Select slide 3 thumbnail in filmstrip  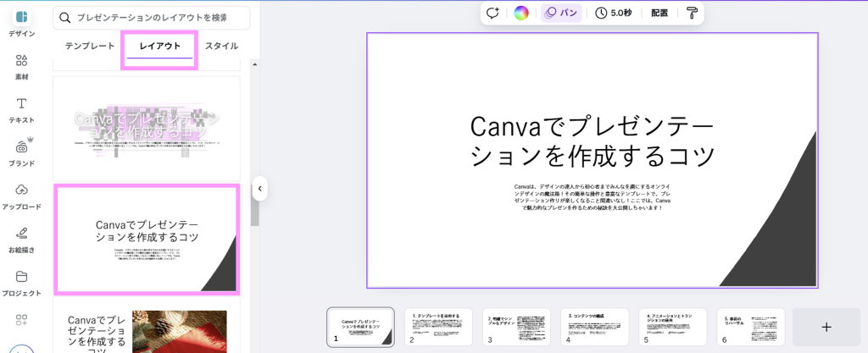click(x=516, y=327)
